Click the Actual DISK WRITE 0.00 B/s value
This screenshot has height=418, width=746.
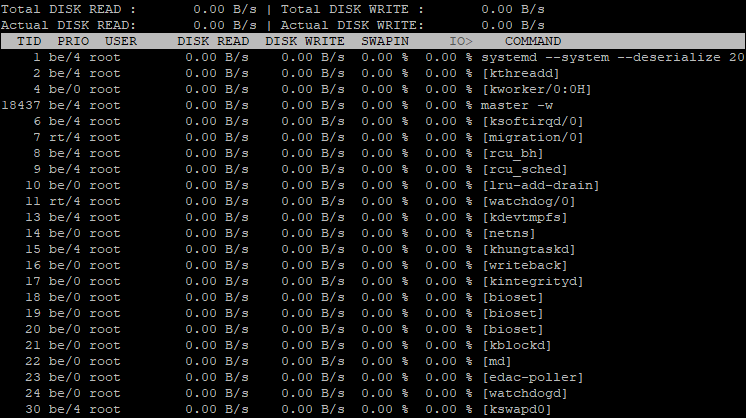tap(513, 25)
